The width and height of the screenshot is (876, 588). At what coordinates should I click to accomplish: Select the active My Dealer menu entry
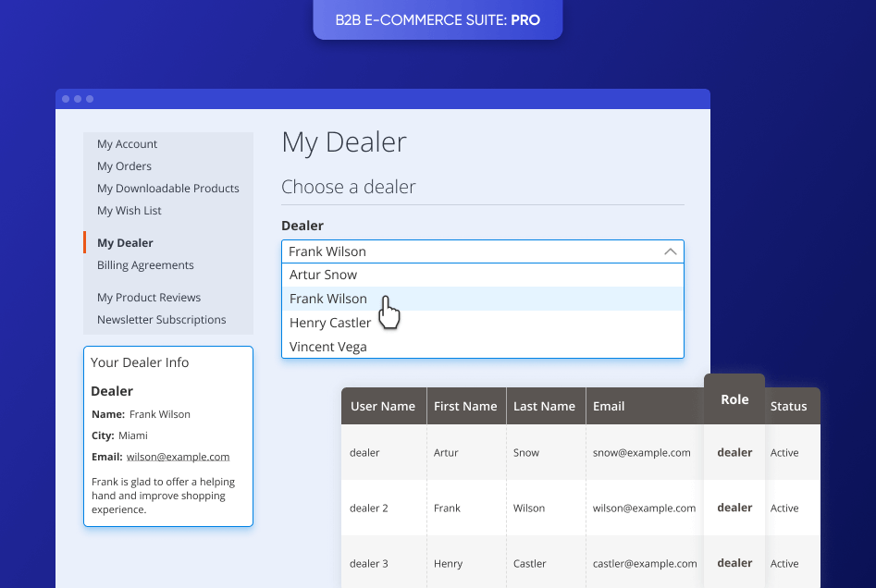click(124, 242)
